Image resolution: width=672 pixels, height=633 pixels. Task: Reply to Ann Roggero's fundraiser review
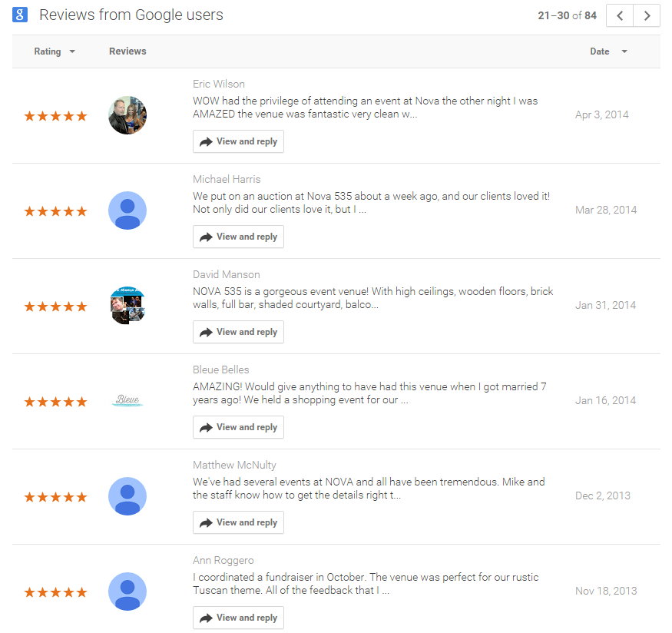click(x=238, y=618)
